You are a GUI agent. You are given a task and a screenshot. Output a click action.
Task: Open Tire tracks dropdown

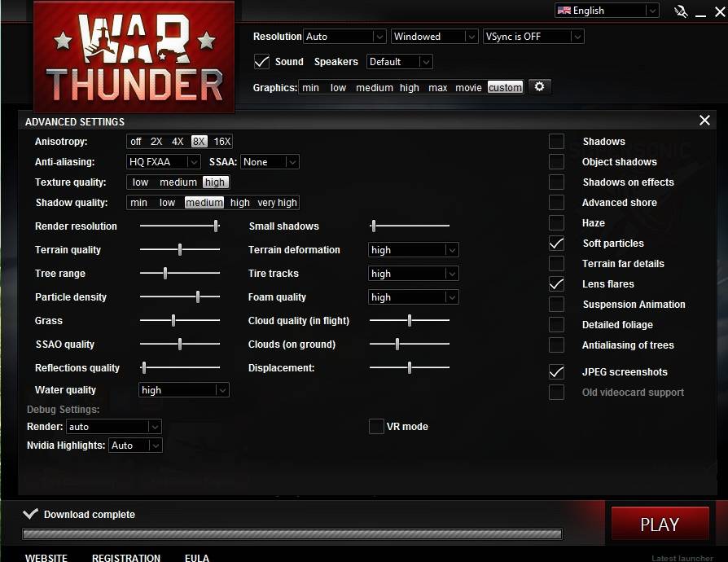(413, 274)
